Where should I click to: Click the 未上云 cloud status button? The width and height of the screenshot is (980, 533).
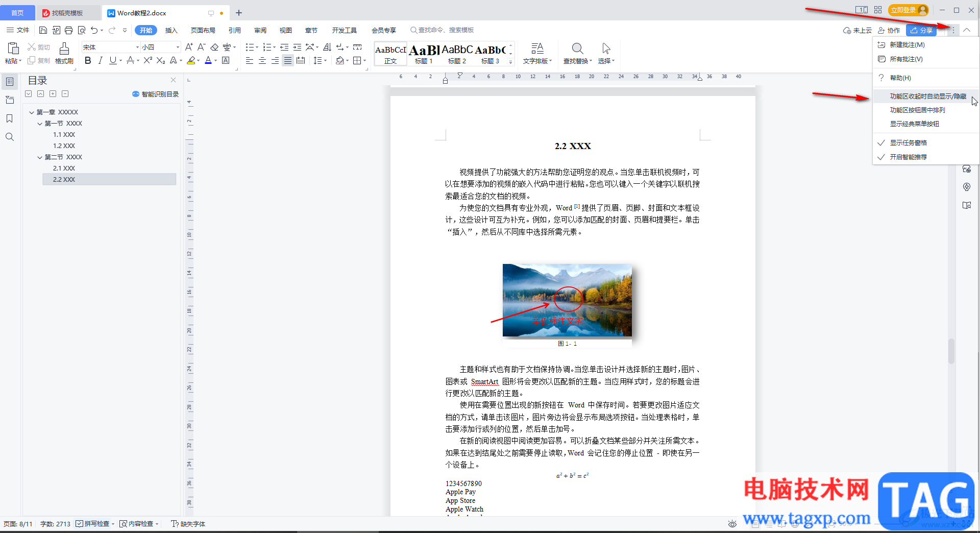click(857, 30)
